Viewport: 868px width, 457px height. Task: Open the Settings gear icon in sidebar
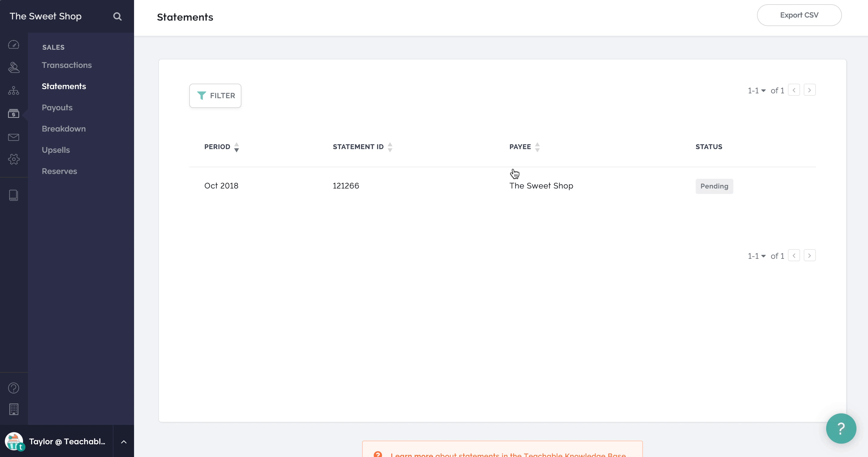click(13, 159)
